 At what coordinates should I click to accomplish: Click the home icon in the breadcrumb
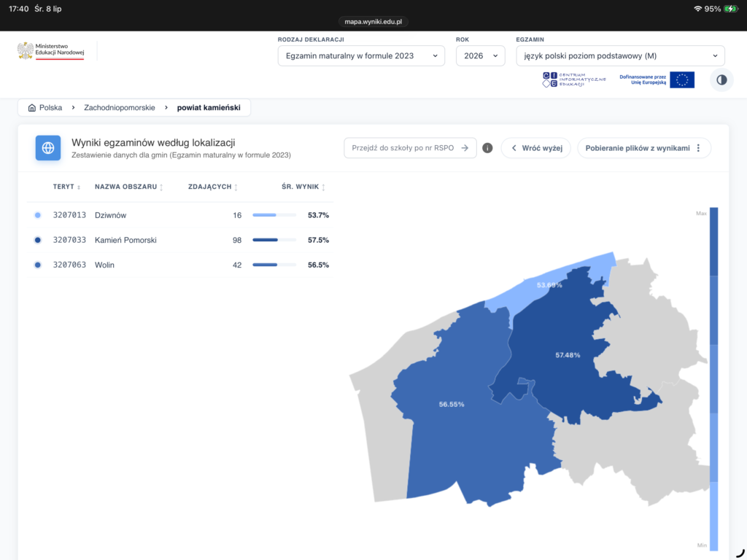pyautogui.click(x=32, y=108)
